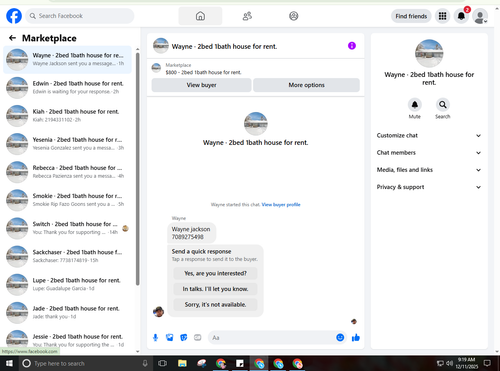This screenshot has width=500, height=371.
Task: Open Jessie's chat in the list
Action: click(68, 340)
